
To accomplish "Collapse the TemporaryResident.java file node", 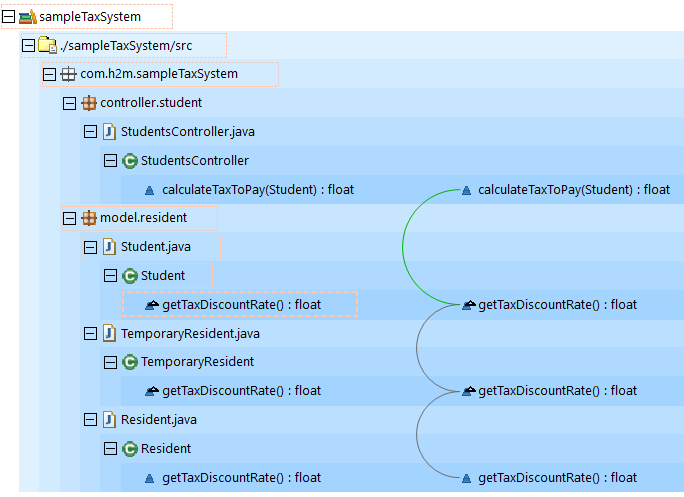I will tap(90, 334).
